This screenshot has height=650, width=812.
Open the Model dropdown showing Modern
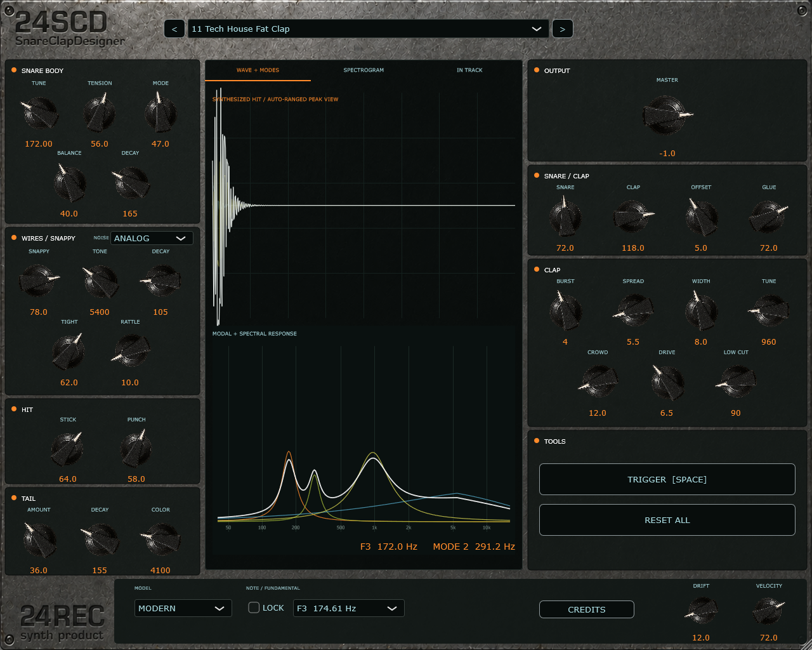pyautogui.click(x=183, y=608)
